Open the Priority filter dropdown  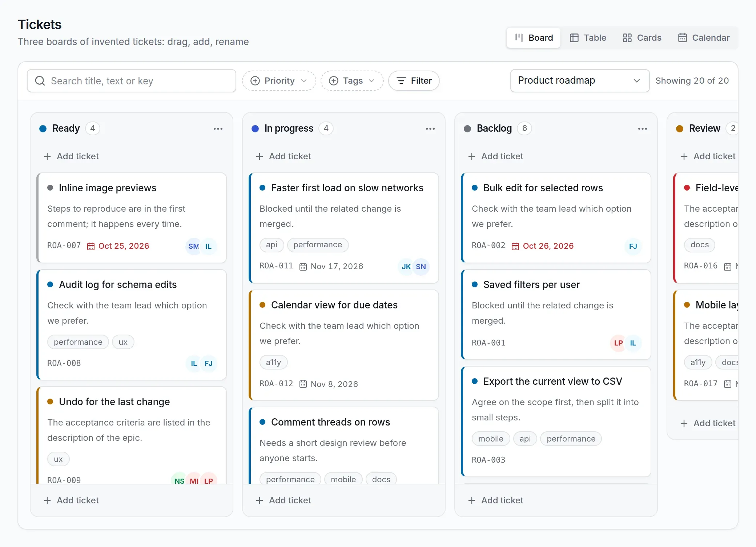point(279,81)
